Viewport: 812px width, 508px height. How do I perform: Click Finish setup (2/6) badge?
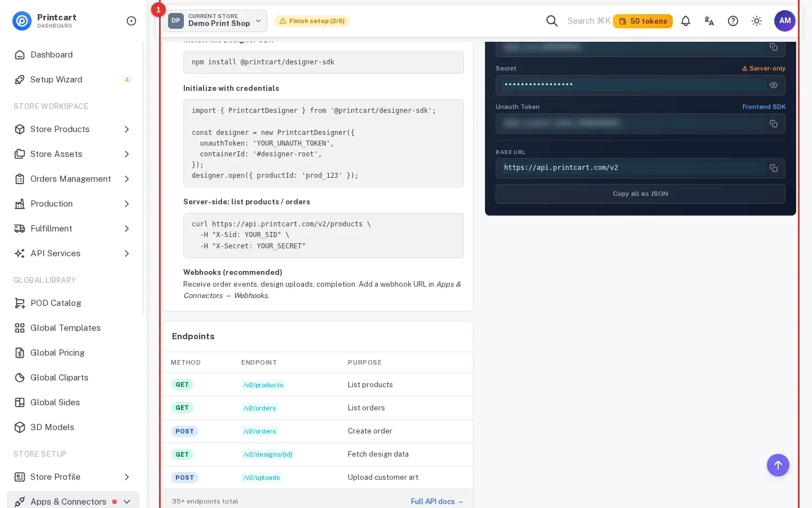(312, 21)
